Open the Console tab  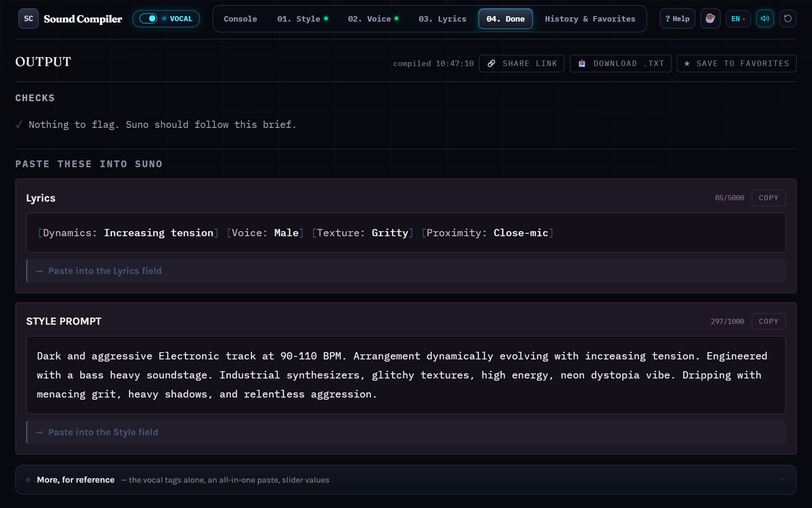point(240,19)
